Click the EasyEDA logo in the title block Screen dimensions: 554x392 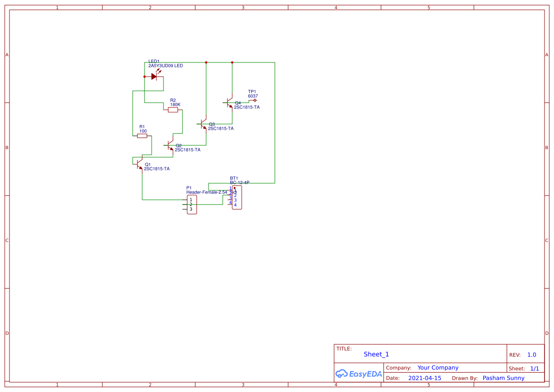[x=359, y=374]
